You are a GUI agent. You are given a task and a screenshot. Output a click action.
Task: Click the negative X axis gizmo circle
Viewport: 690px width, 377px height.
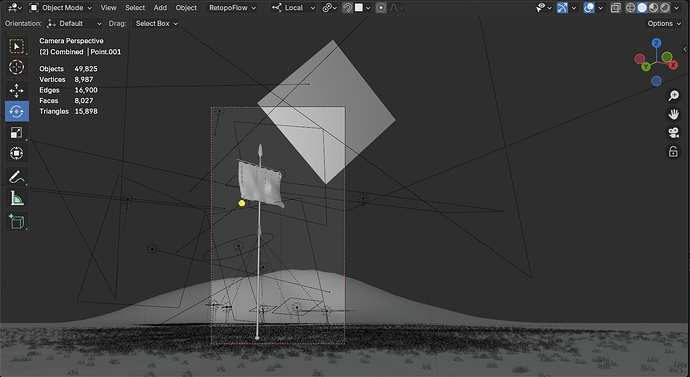pyautogui.click(x=639, y=59)
